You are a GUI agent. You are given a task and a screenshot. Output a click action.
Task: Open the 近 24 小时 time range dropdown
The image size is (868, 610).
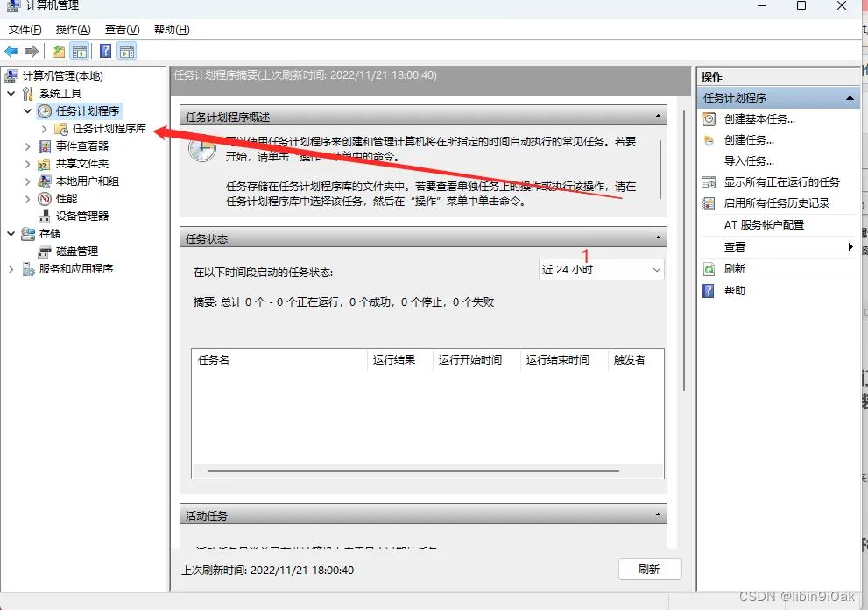coord(601,270)
